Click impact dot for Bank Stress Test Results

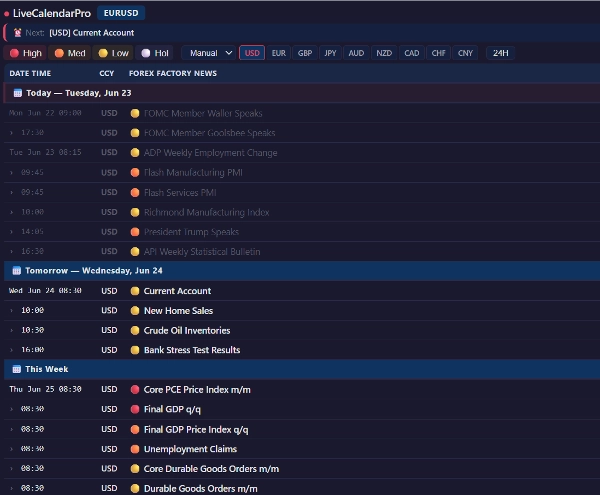coord(135,350)
